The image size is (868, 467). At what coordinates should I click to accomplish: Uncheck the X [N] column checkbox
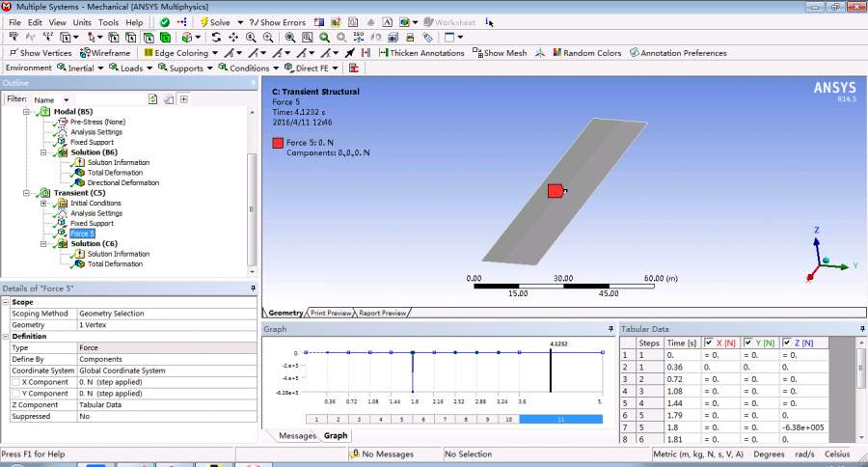[x=708, y=343]
